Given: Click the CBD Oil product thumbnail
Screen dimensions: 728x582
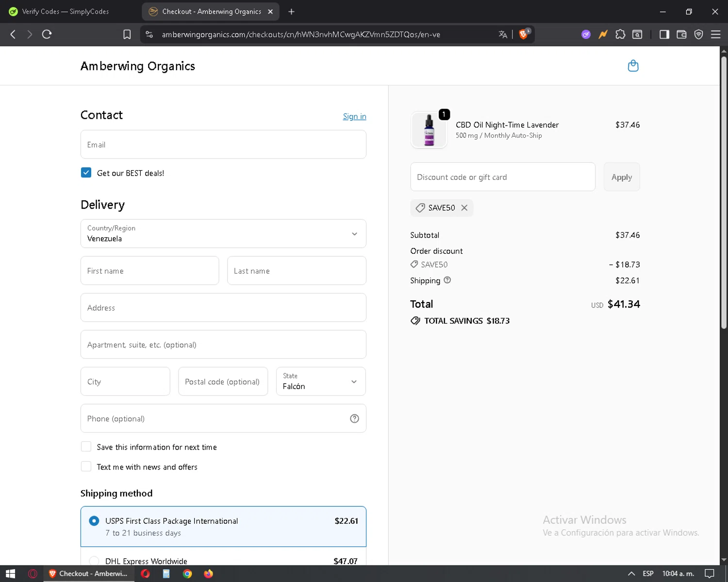Looking at the screenshot, I should (x=429, y=130).
